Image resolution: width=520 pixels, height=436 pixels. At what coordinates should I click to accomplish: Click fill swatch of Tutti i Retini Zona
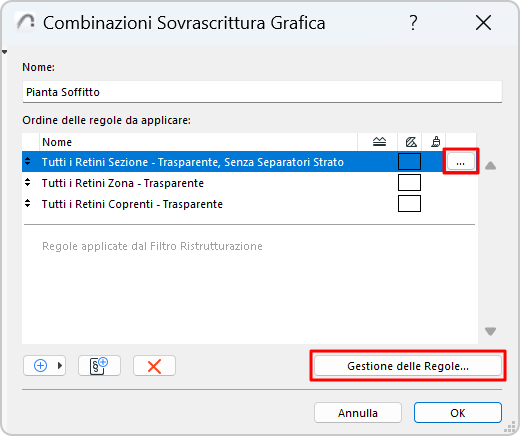tap(409, 183)
